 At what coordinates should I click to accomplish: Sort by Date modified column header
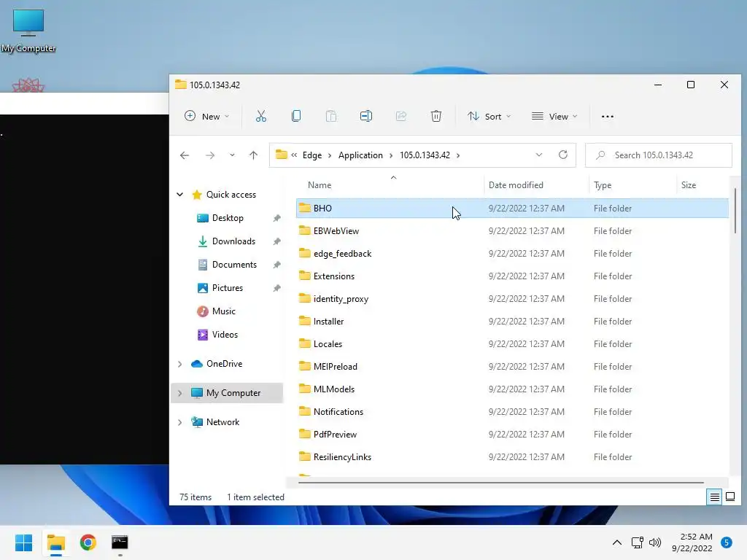click(536, 184)
